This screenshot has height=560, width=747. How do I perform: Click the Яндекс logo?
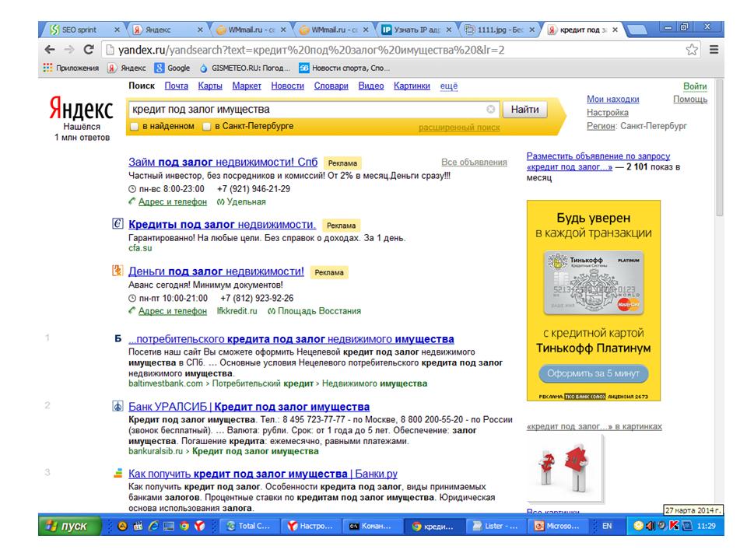click(81, 109)
